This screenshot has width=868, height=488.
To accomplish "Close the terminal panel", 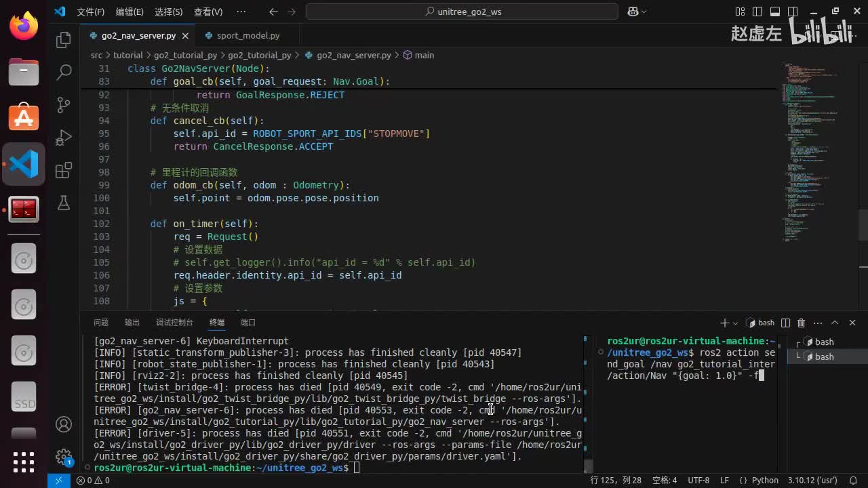I will coord(852,323).
